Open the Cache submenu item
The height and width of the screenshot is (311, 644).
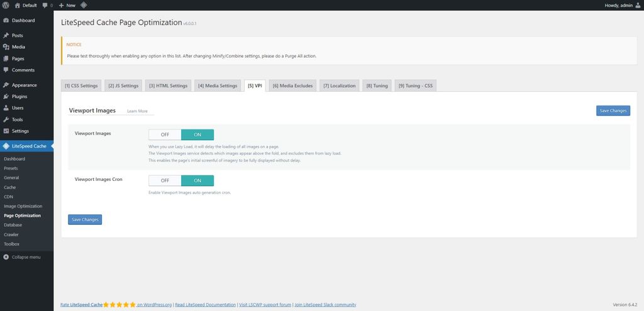click(x=10, y=187)
